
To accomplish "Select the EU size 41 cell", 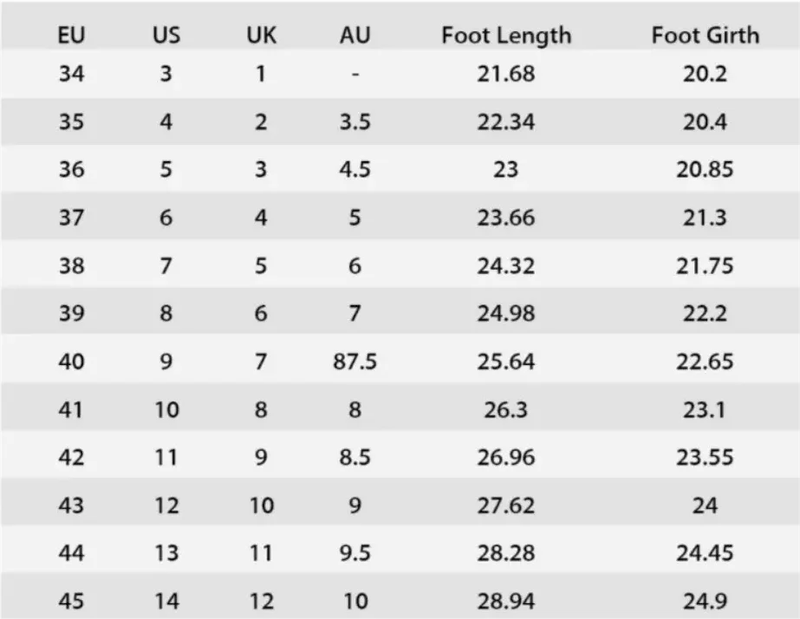I will [x=71, y=410].
